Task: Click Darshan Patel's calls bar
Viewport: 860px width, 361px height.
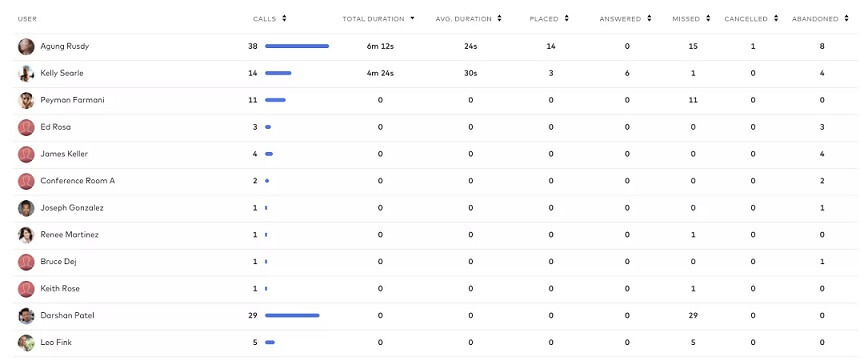Action: coord(292,315)
